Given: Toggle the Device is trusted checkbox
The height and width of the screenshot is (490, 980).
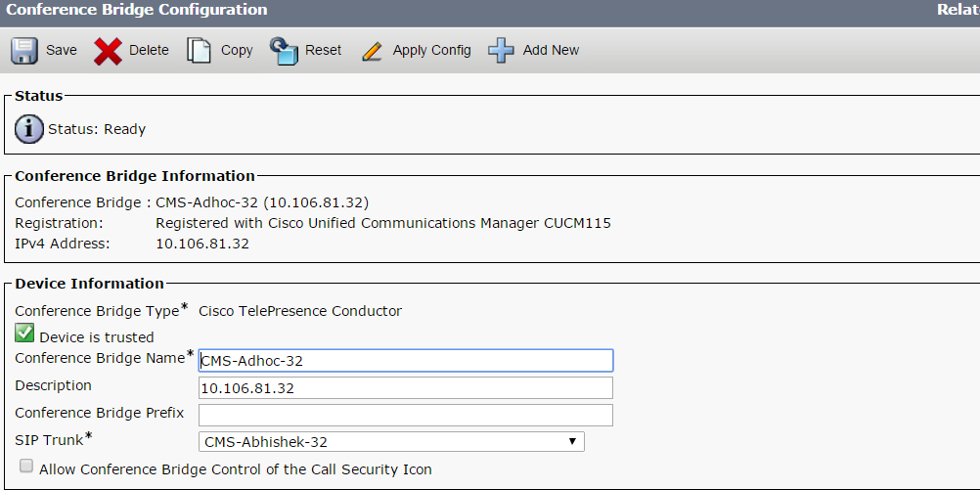Looking at the screenshot, I should point(25,334).
